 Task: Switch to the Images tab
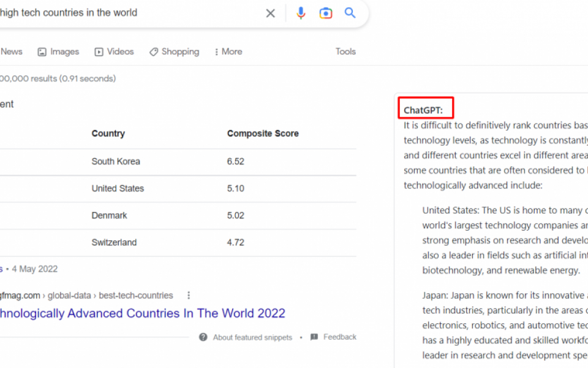(58, 52)
